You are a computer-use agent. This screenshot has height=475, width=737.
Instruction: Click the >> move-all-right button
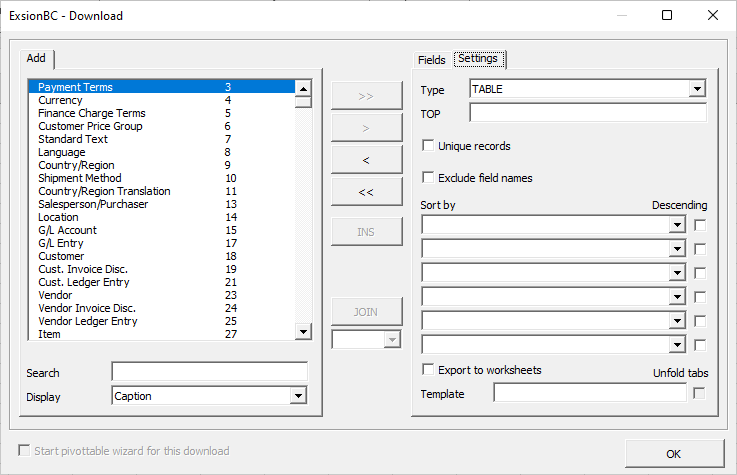367,96
